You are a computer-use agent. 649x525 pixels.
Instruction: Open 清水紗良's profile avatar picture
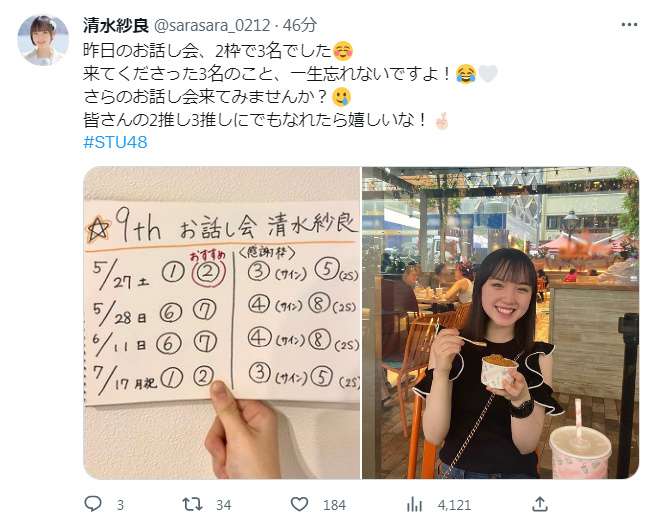(43, 41)
